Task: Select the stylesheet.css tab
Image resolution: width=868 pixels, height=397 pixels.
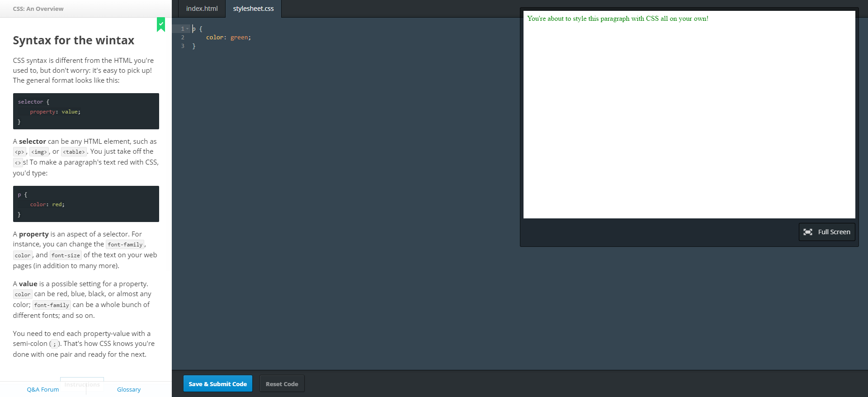Action: [x=253, y=9]
